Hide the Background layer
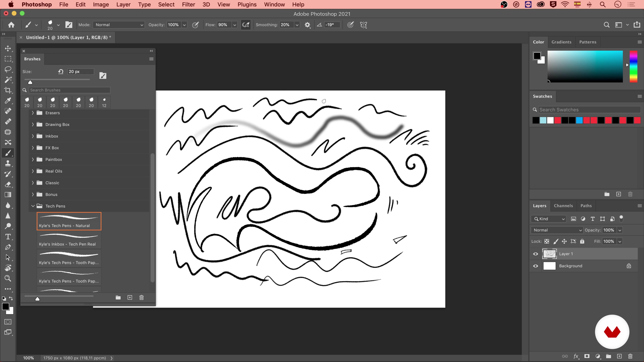The width and height of the screenshot is (644, 362). click(535, 266)
